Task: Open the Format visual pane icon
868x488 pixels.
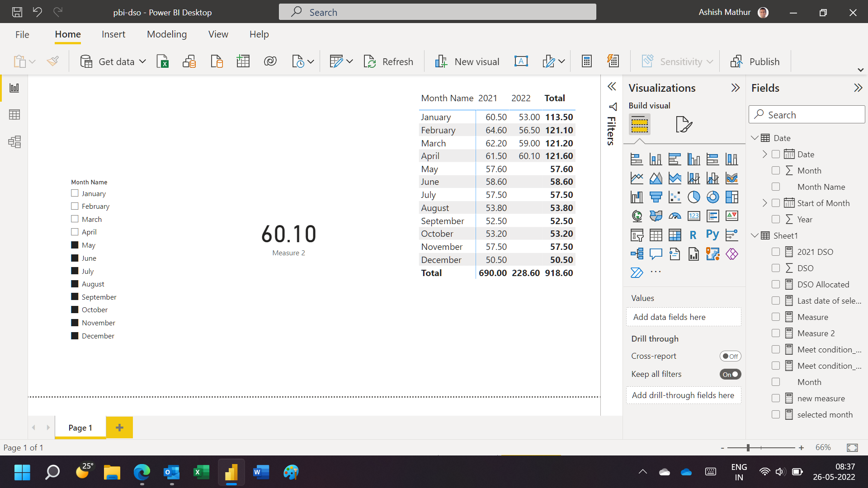Action: coord(684,124)
